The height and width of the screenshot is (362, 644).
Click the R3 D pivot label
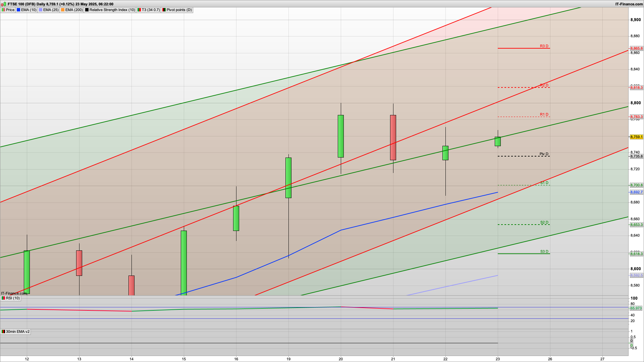pos(544,46)
